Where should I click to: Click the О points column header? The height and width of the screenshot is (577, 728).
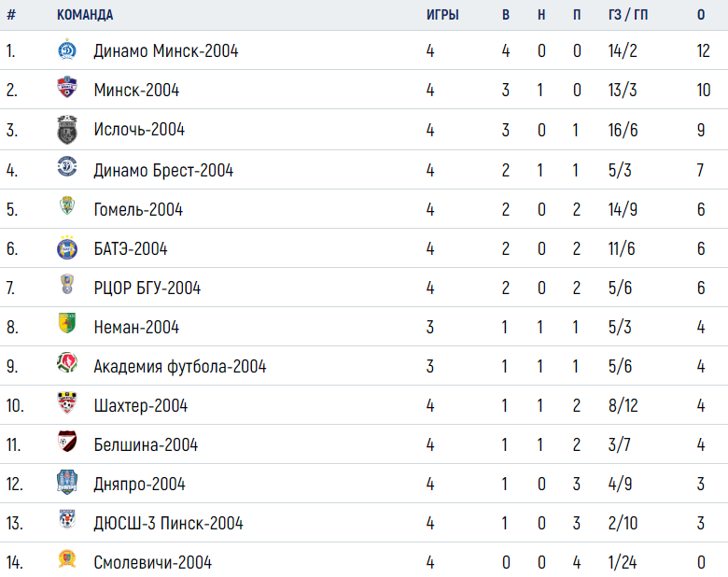(x=701, y=15)
